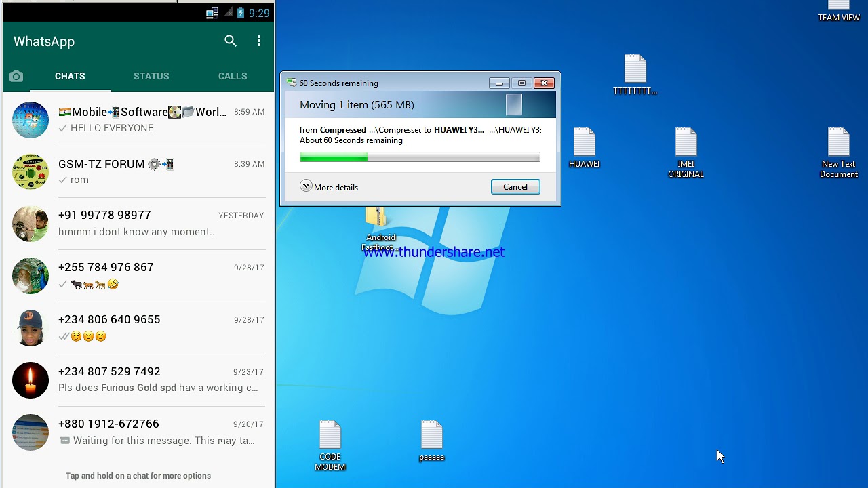This screenshot has width=868, height=488.
Task: Select the IMEI ORIGINAL desktop file
Action: coord(686,153)
